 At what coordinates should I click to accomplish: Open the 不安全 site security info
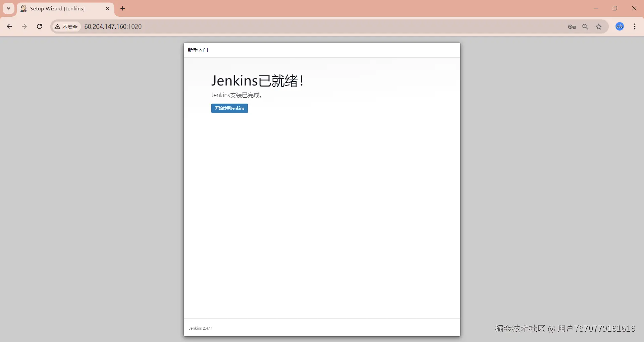[66, 26]
